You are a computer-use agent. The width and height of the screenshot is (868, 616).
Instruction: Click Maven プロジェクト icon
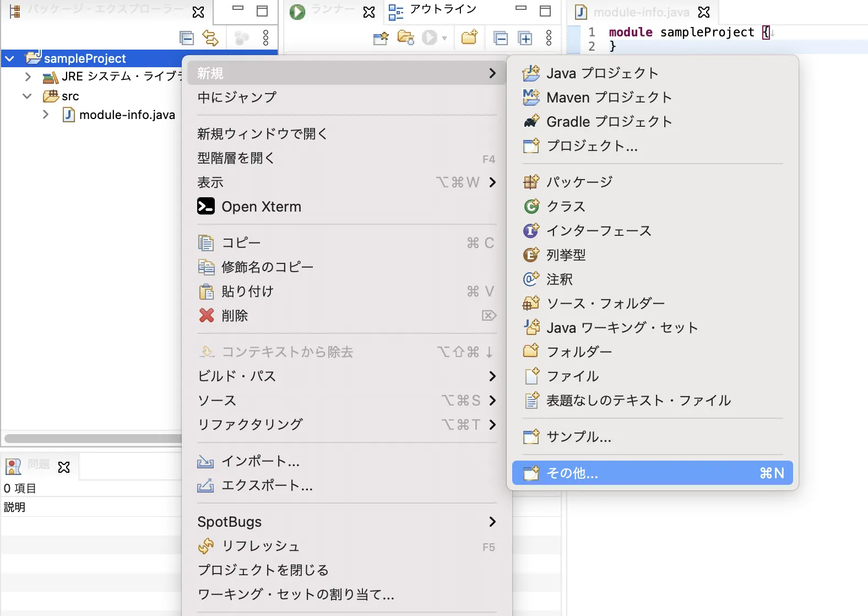point(531,98)
